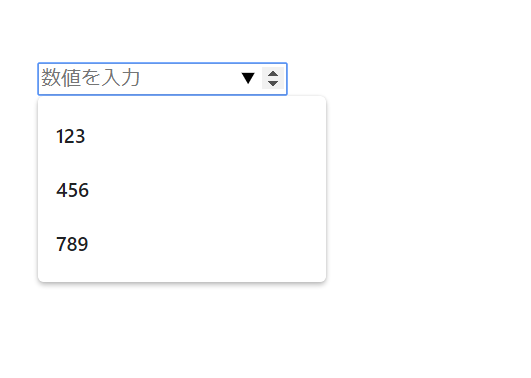Pick the middle option 456

coord(182,190)
